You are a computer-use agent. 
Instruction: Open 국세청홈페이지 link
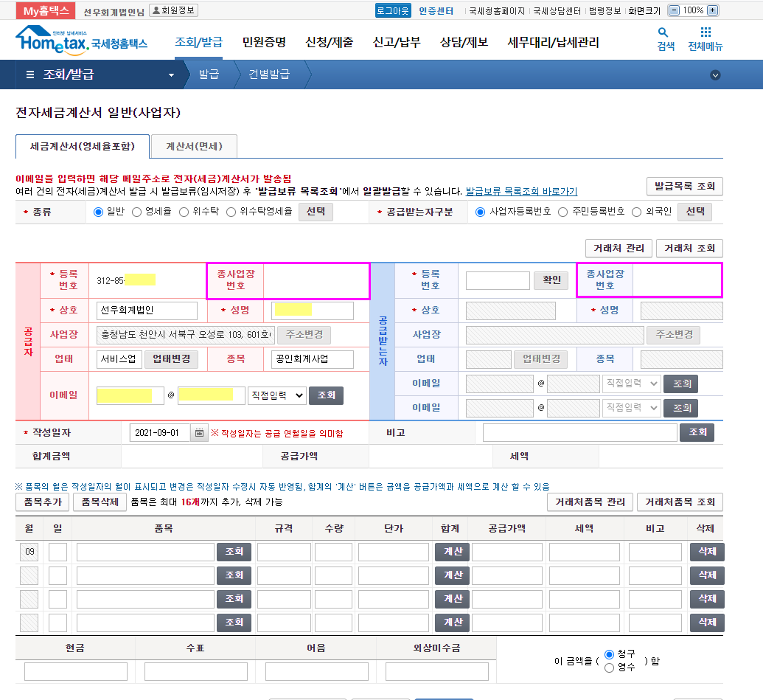click(497, 11)
